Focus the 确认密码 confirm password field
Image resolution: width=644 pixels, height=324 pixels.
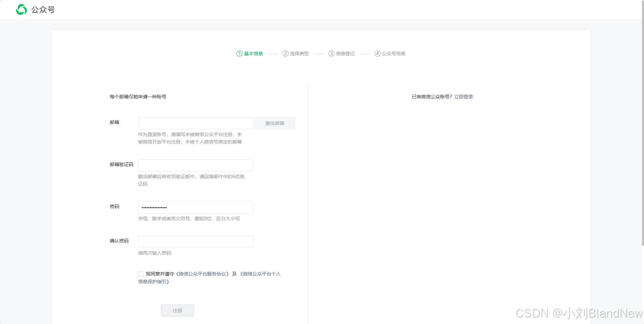tap(196, 242)
